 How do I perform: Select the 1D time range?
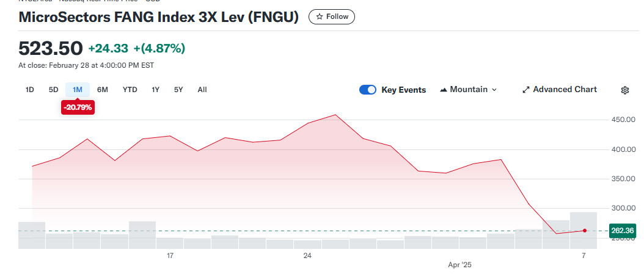(x=29, y=90)
